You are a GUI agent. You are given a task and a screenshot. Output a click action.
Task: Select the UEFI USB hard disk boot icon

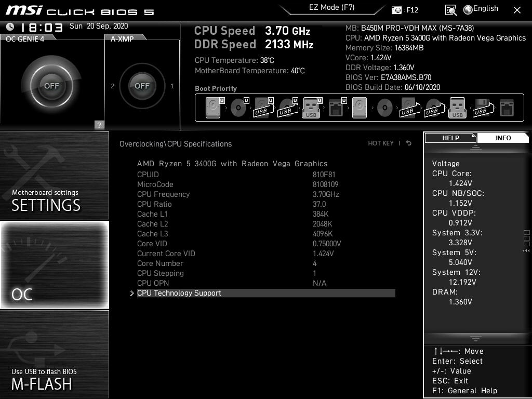(x=263, y=108)
